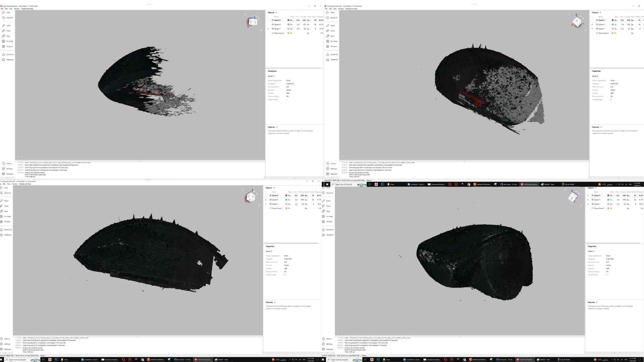Select Fix holes in top-left Artec window

coord(8,41)
